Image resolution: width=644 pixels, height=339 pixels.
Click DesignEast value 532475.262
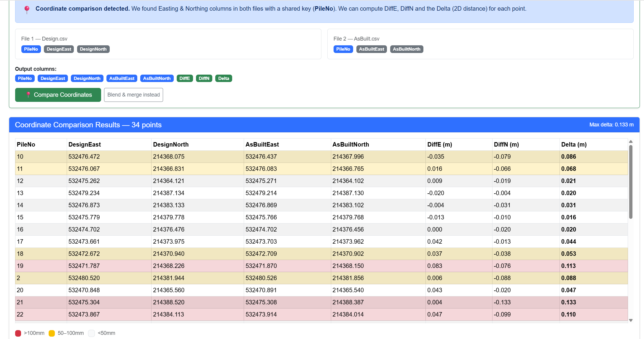84,181
